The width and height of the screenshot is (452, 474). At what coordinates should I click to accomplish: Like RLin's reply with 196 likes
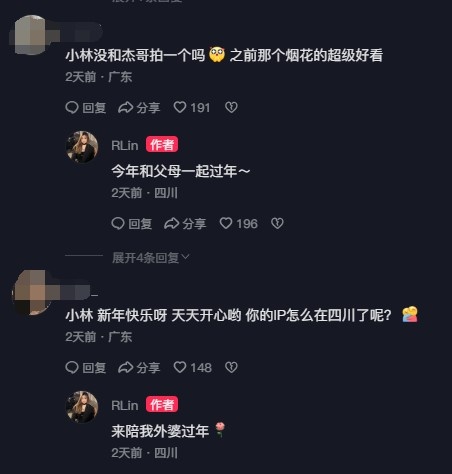coord(238,223)
